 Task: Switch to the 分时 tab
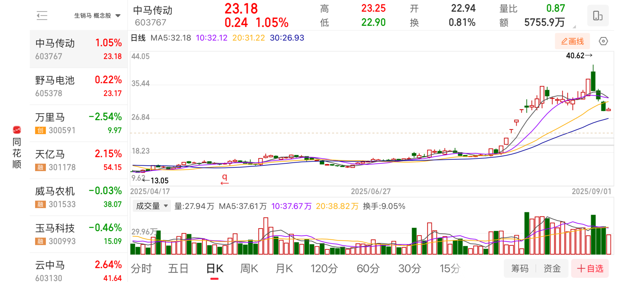pos(141,269)
